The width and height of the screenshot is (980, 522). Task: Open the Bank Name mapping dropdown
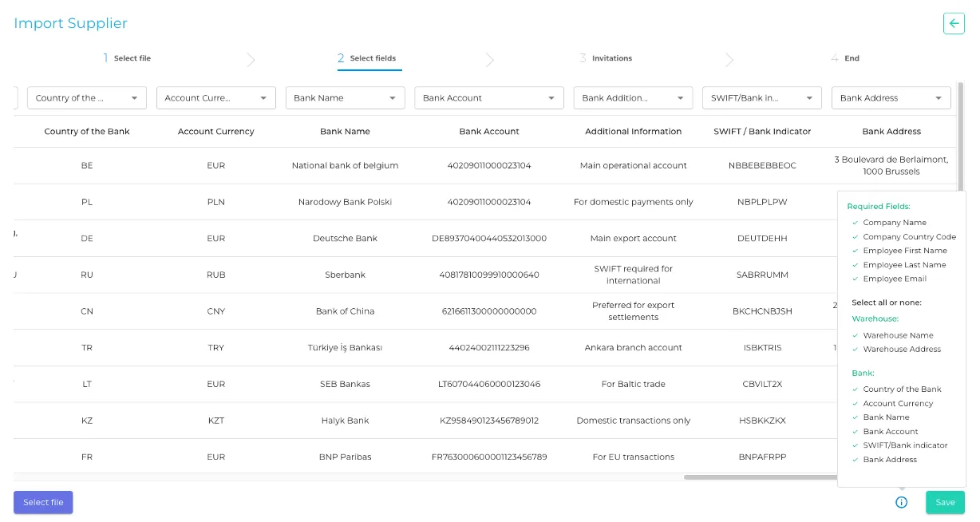(x=345, y=98)
